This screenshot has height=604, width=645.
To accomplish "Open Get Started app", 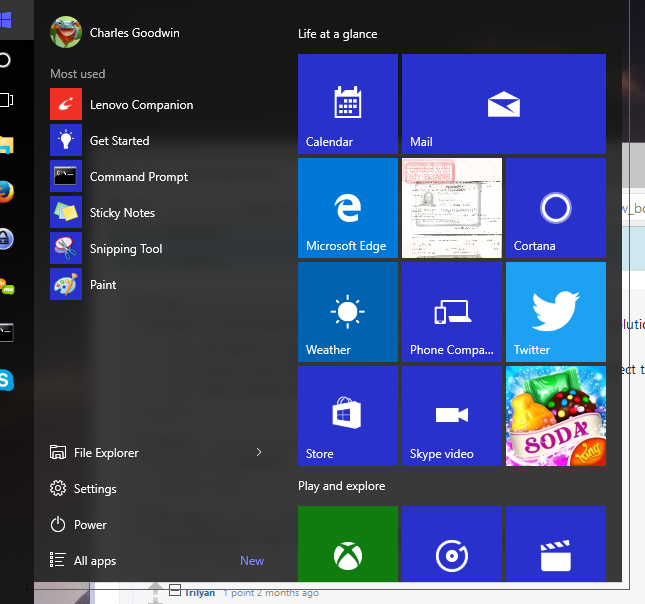I will click(158, 140).
